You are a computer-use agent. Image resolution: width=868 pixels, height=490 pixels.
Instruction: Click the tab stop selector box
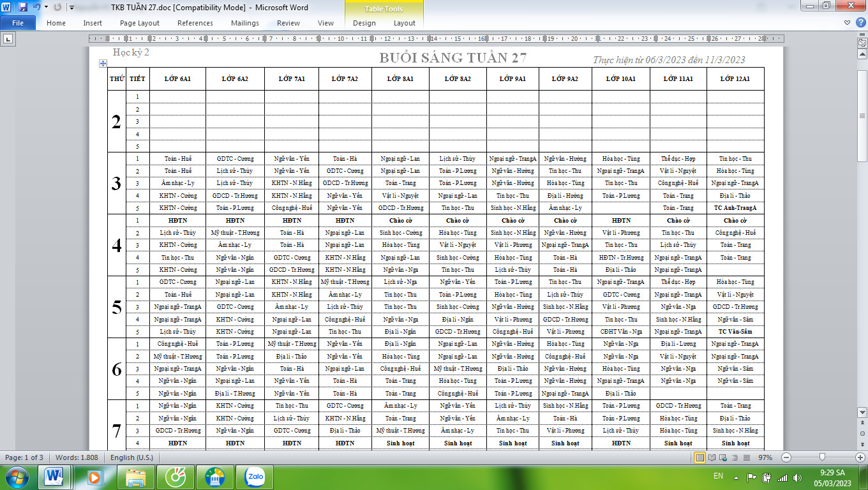click(8, 39)
